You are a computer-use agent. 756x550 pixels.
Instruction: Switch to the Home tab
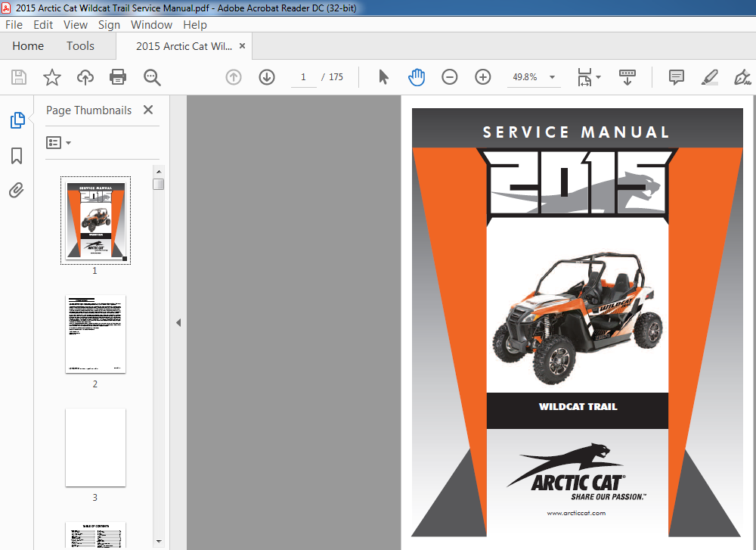tap(28, 46)
